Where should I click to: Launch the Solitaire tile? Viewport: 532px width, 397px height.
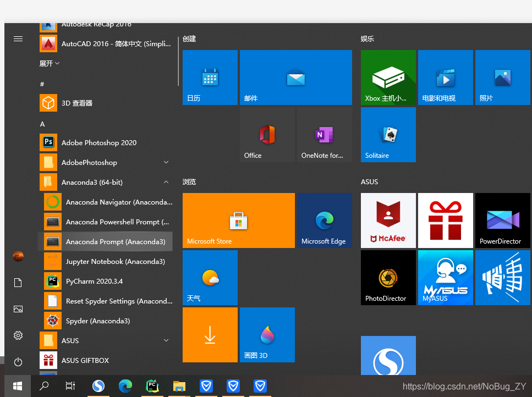388,135
